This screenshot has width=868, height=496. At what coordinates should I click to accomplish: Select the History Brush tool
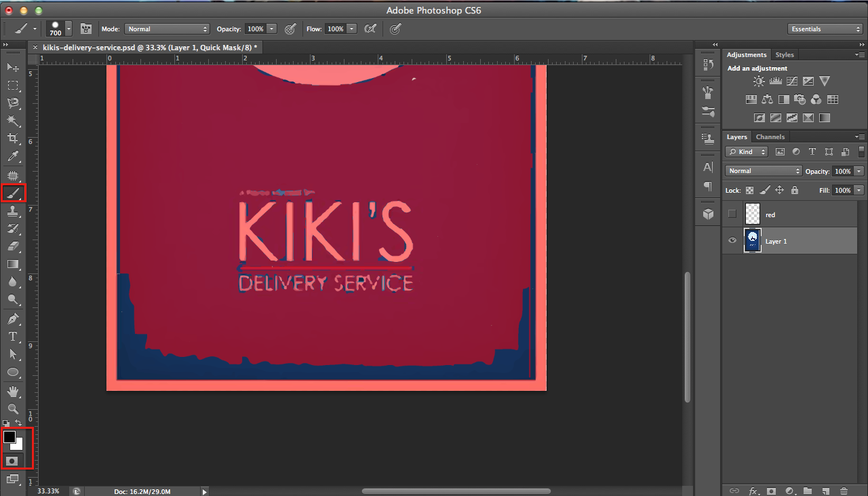(13, 229)
